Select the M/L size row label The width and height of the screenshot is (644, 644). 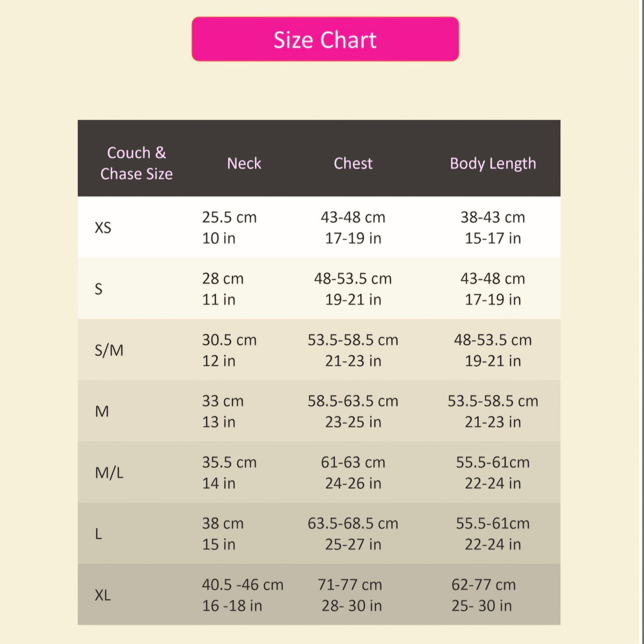[109, 473]
